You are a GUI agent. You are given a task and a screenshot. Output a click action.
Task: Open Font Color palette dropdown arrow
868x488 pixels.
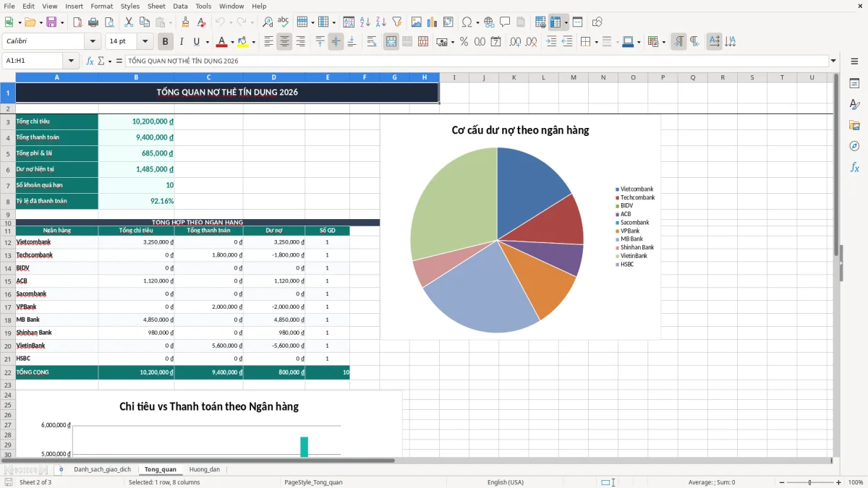232,42
